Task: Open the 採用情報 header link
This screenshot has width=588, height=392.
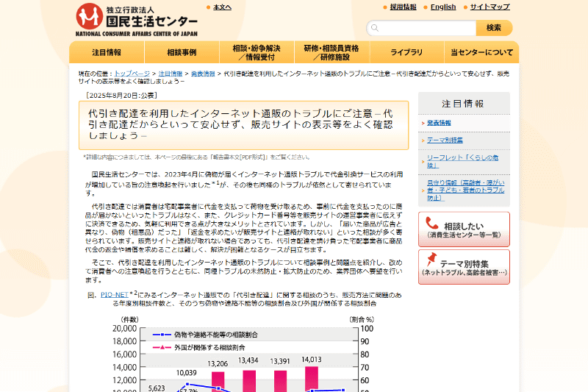Action: [x=403, y=7]
